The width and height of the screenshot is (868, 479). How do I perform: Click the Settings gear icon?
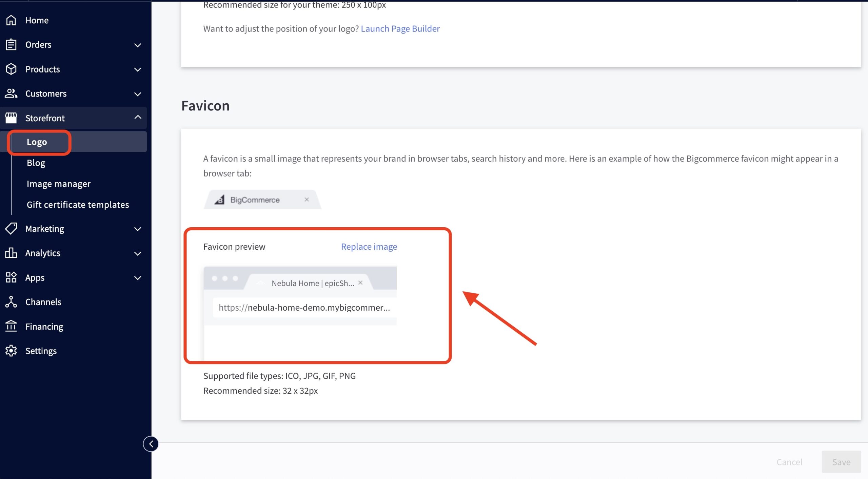(11, 351)
